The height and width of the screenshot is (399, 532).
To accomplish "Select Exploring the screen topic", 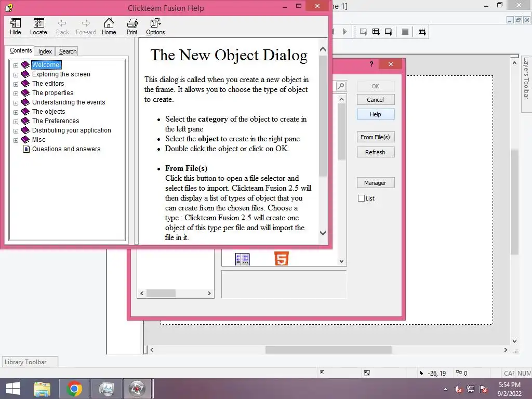I will coord(61,74).
